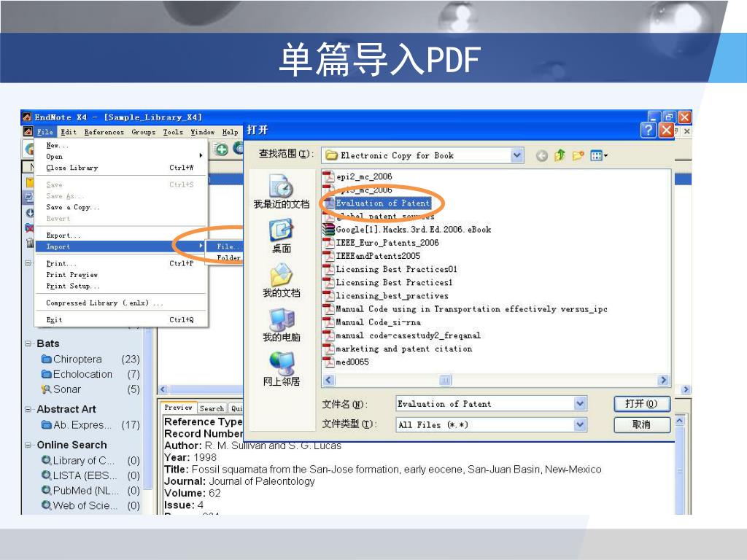Open My Computer shortcut (我的电脑)

pos(282,325)
